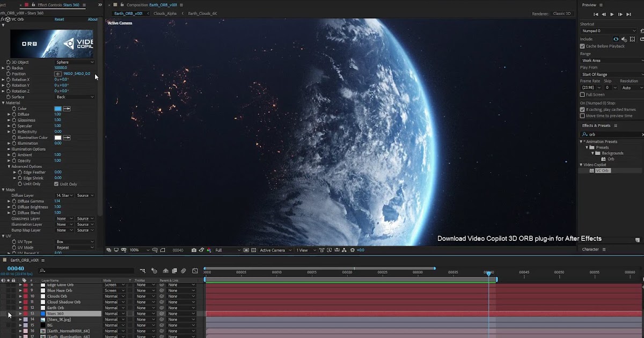Click About link for VC Orb effect

(x=93, y=19)
